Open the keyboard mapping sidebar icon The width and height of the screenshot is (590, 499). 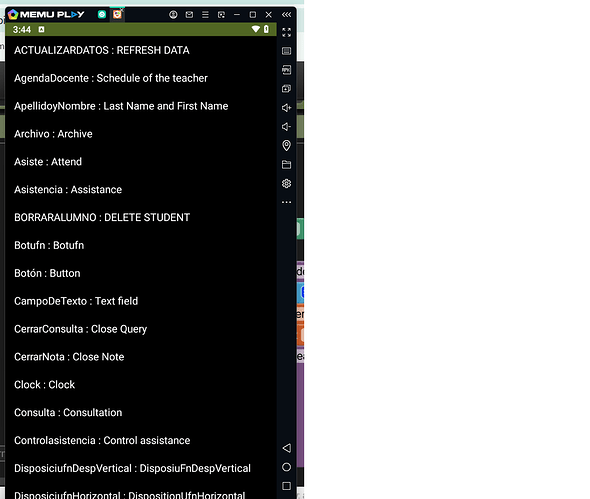tap(286, 51)
